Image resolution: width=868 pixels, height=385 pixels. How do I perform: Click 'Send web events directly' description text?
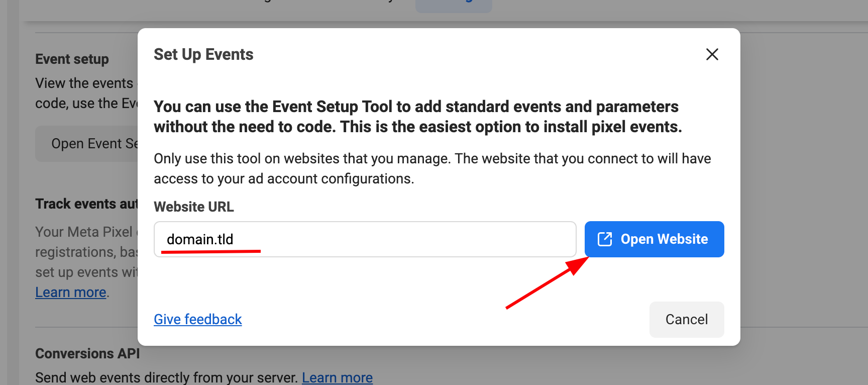[x=166, y=377]
